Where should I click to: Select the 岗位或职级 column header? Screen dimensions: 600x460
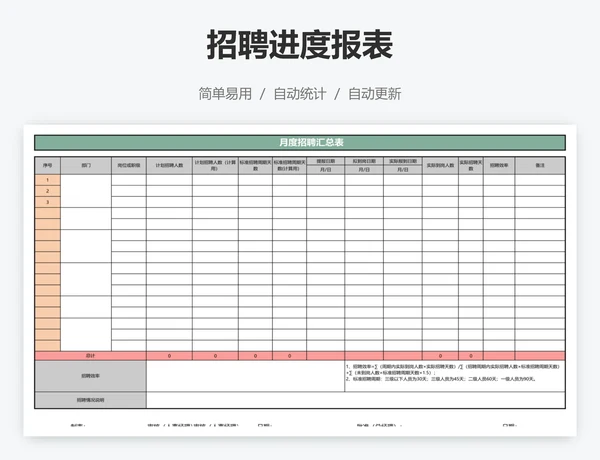[129, 166]
